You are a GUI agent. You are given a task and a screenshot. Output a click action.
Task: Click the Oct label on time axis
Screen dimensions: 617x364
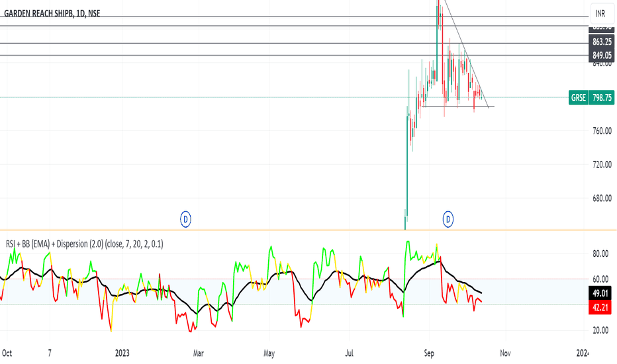pyautogui.click(x=7, y=353)
